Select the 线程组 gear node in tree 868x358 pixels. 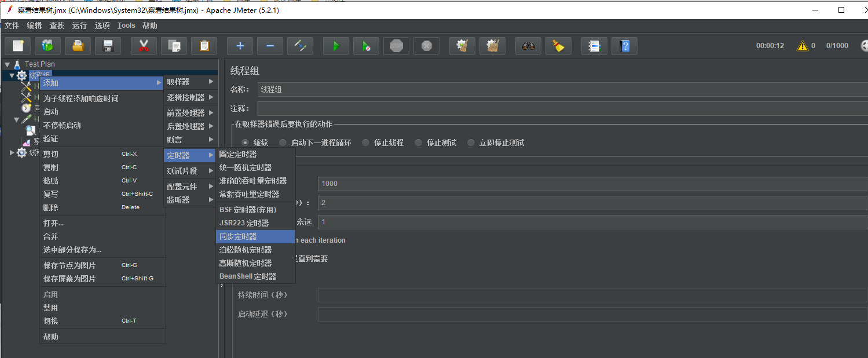pyautogui.click(x=34, y=75)
